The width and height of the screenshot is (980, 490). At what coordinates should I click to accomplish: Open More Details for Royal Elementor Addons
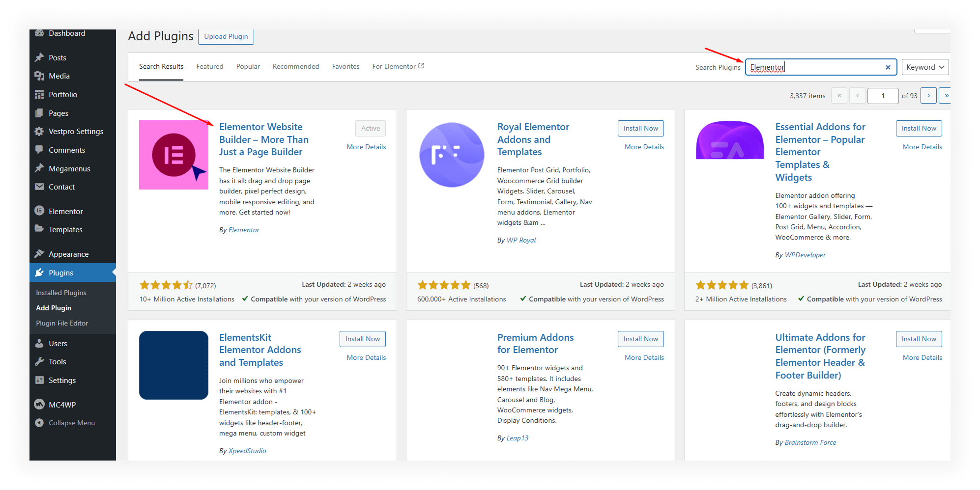click(x=644, y=147)
